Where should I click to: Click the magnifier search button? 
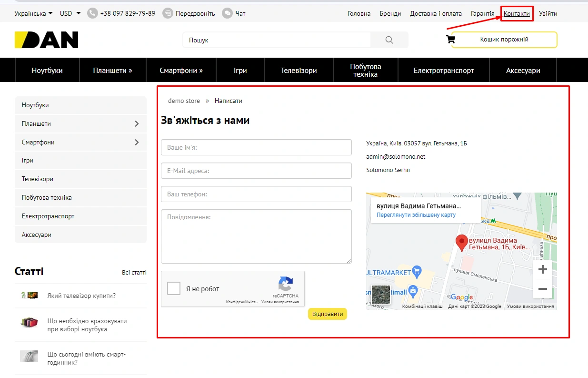tap(389, 40)
